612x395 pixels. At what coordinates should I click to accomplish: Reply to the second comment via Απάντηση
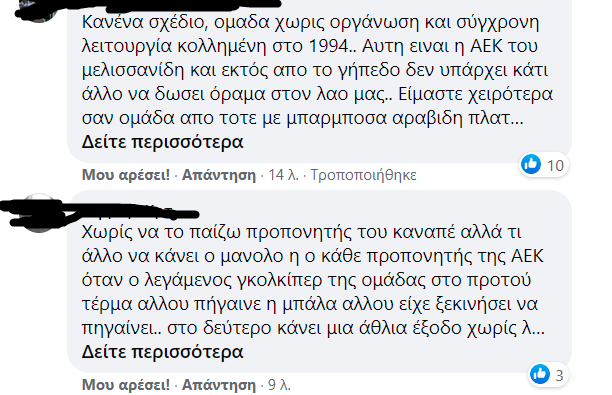(219, 384)
